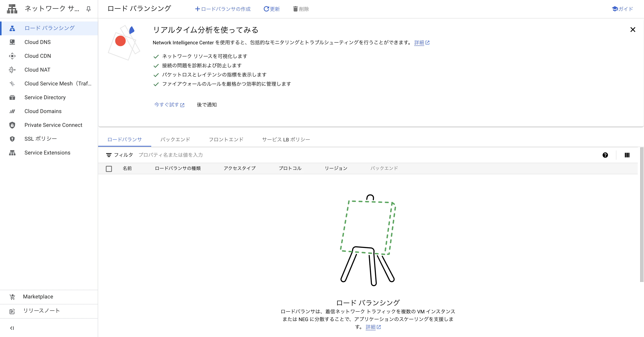
Task: Sort by プロトコル column header
Action: pyautogui.click(x=290, y=168)
